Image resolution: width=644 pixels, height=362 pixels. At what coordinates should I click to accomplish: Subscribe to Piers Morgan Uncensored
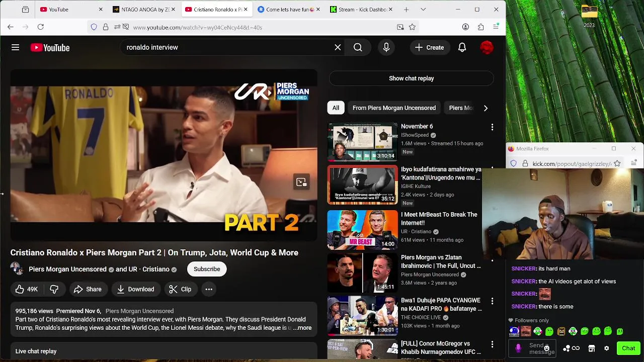click(207, 269)
